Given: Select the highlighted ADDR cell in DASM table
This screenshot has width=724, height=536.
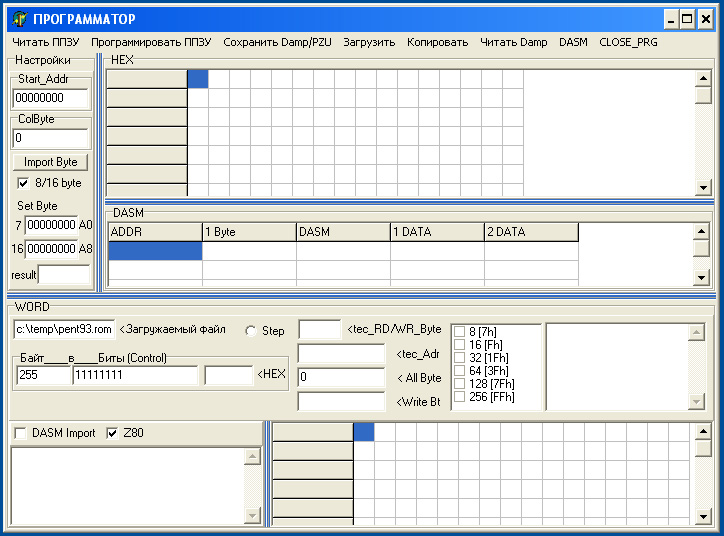Looking at the screenshot, I should tap(155, 251).
